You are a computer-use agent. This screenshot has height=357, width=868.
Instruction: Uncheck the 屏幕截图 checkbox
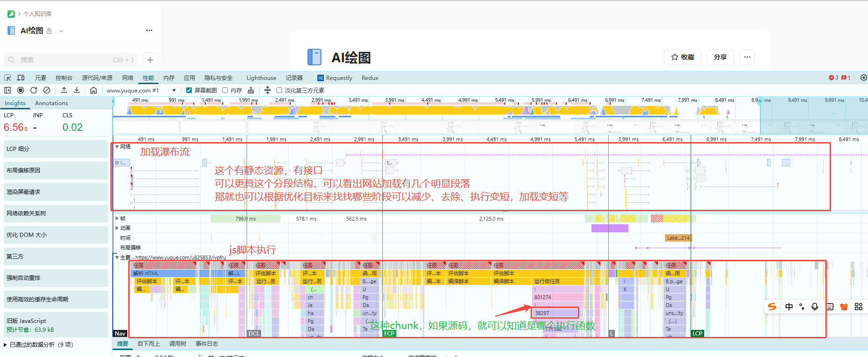click(189, 90)
